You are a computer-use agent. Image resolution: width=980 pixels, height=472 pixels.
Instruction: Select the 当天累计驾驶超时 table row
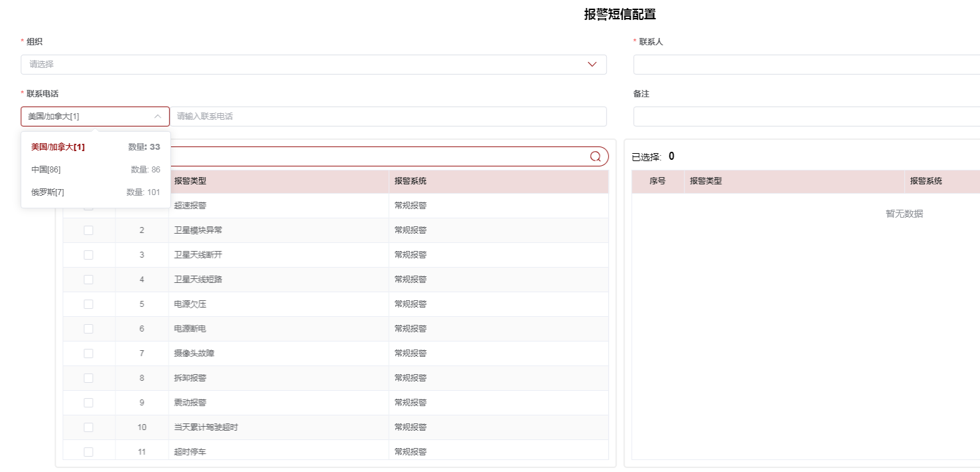279,427
